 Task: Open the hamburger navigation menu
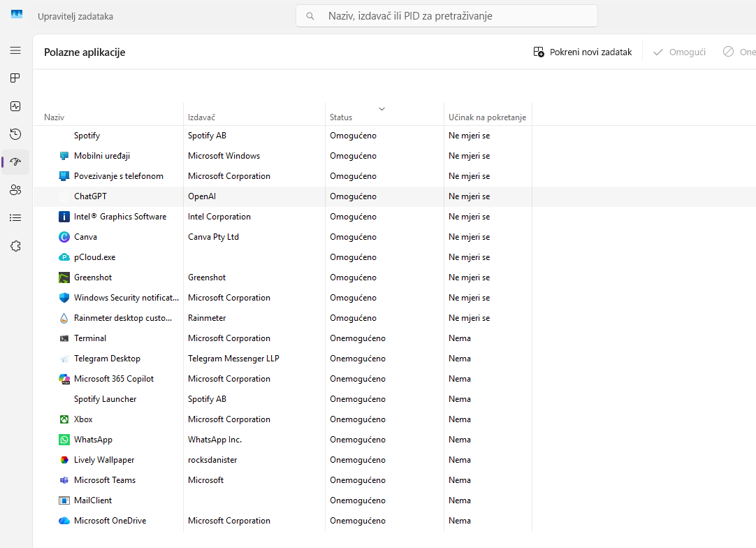click(15, 50)
